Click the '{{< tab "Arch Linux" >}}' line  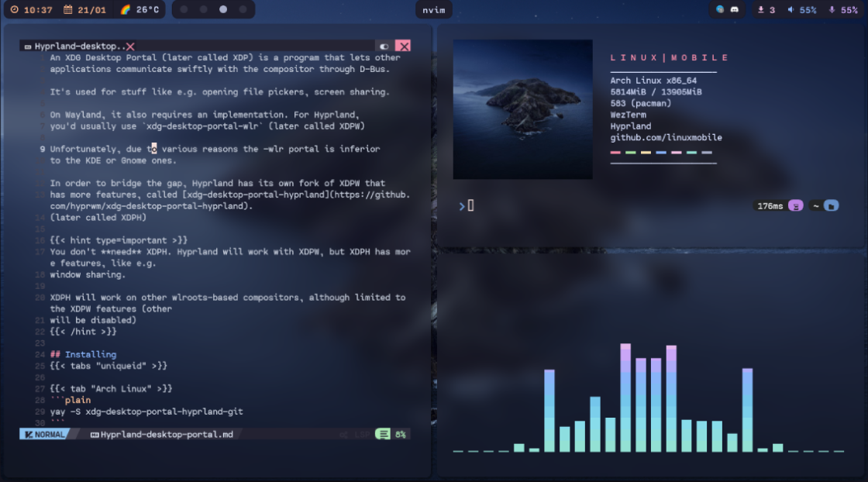pos(111,389)
